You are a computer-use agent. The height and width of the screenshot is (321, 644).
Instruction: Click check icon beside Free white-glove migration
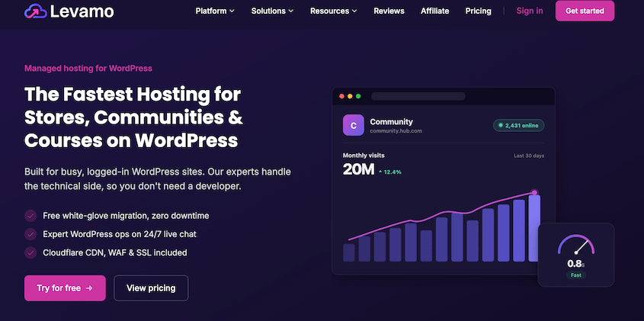30,216
